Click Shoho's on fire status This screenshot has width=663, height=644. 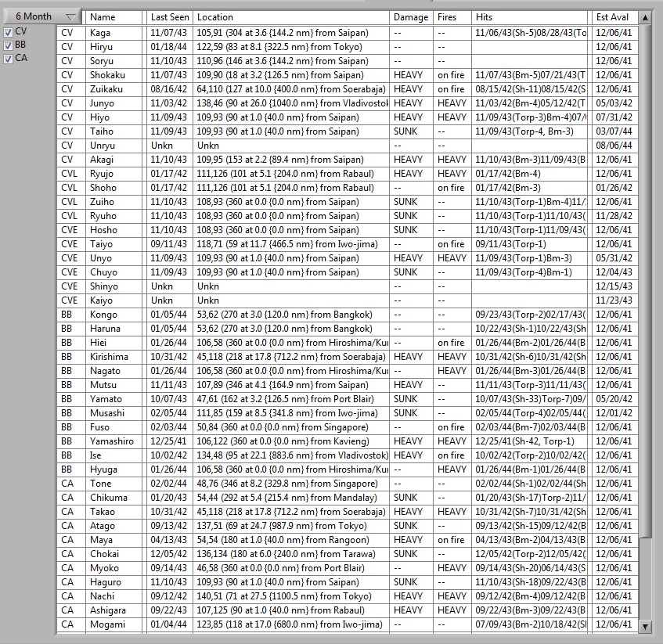click(452, 188)
